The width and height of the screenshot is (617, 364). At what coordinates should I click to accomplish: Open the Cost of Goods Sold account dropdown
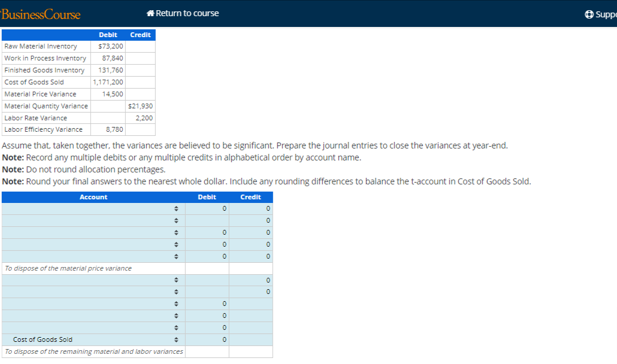coord(93,339)
